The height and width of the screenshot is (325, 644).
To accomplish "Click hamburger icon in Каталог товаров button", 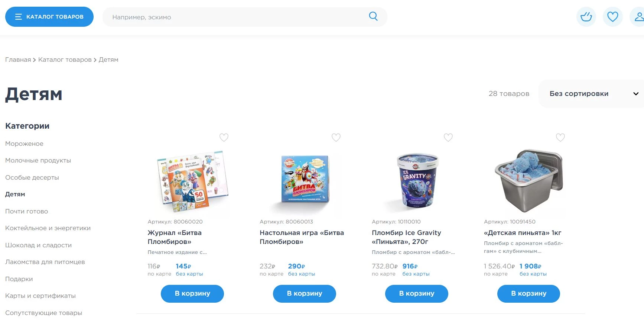I will tap(19, 17).
